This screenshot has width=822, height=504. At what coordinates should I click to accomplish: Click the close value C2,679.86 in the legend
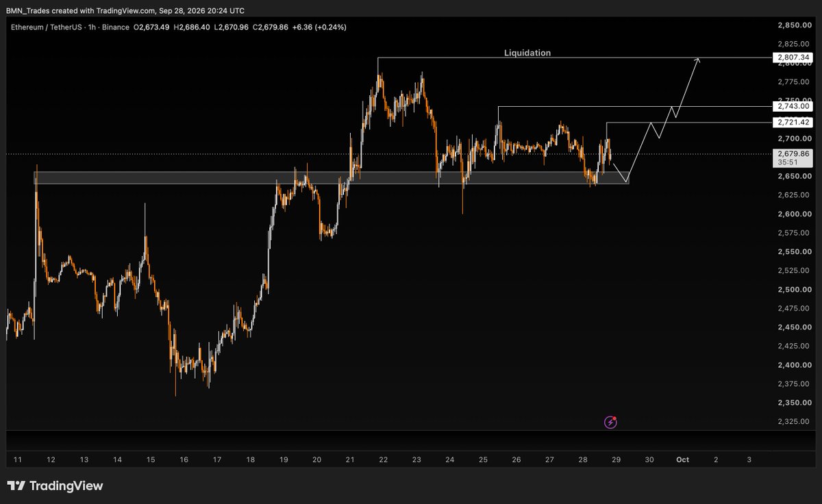tap(271, 27)
